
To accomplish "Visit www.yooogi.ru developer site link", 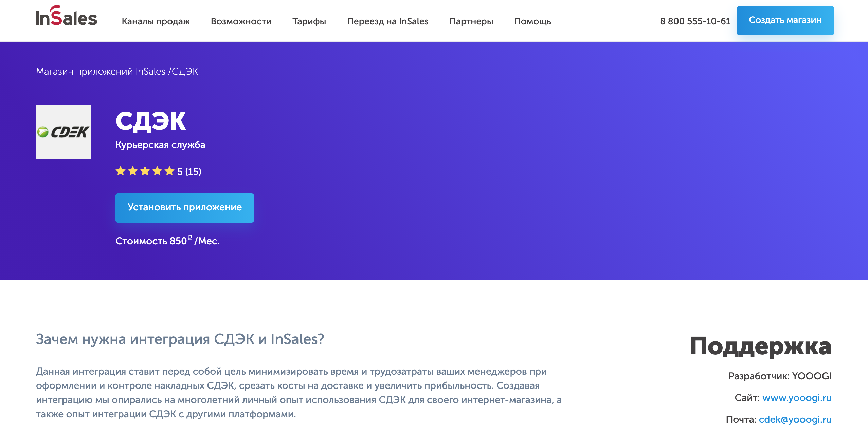I will tap(797, 398).
